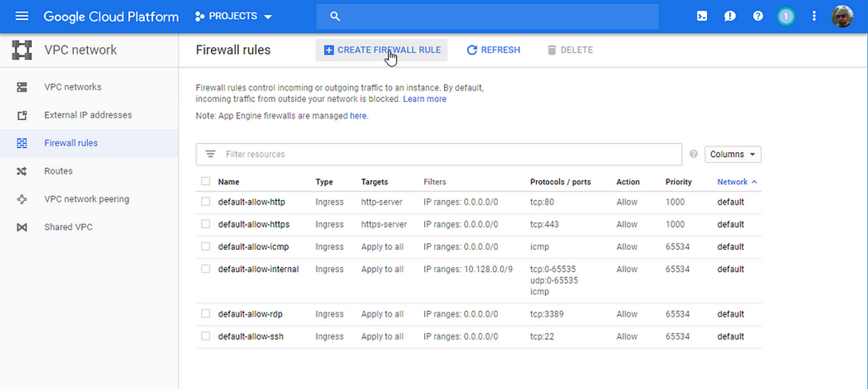Click the filter help question icon
This screenshot has width=868, height=389.
pos(694,154)
